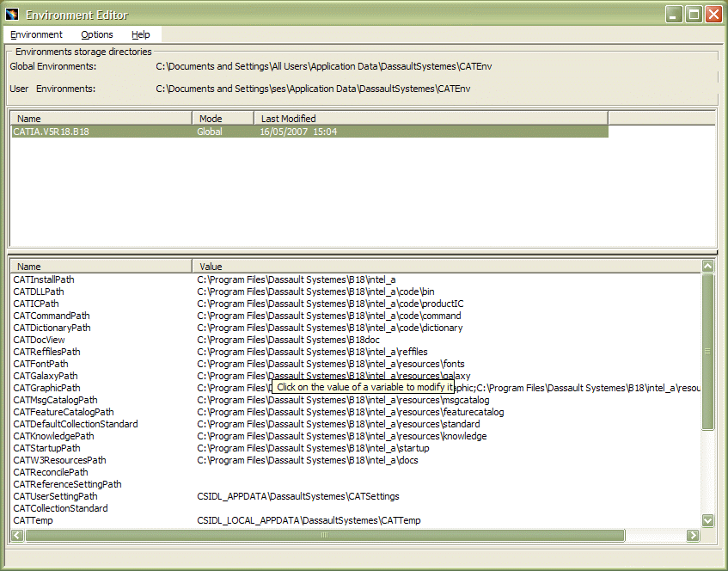Minimize the Environment Editor window
Image resolution: width=728 pixels, height=571 pixels.
(x=674, y=15)
